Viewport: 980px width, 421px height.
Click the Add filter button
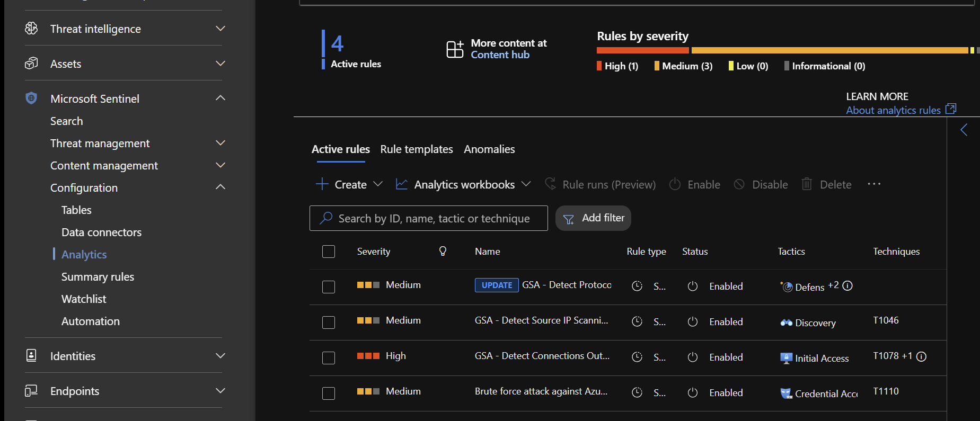click(x=593, y=218)
